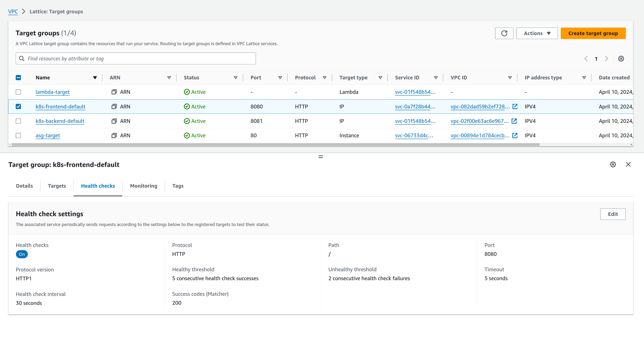Copy ARN of k8s-backend-default row
The image size is (644, 359).
click(114, 121)
